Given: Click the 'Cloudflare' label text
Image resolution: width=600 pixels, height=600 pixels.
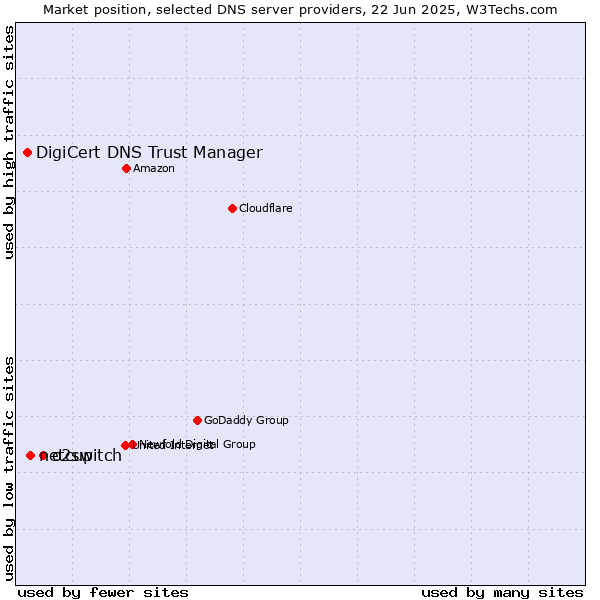Looking at the screenshot, I should [x=266, y=209].
